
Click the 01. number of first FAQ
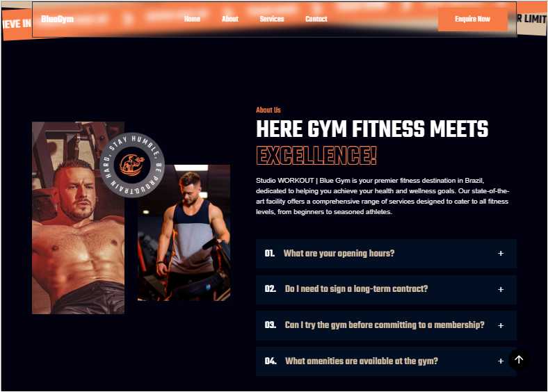click(x=269, y=253)
